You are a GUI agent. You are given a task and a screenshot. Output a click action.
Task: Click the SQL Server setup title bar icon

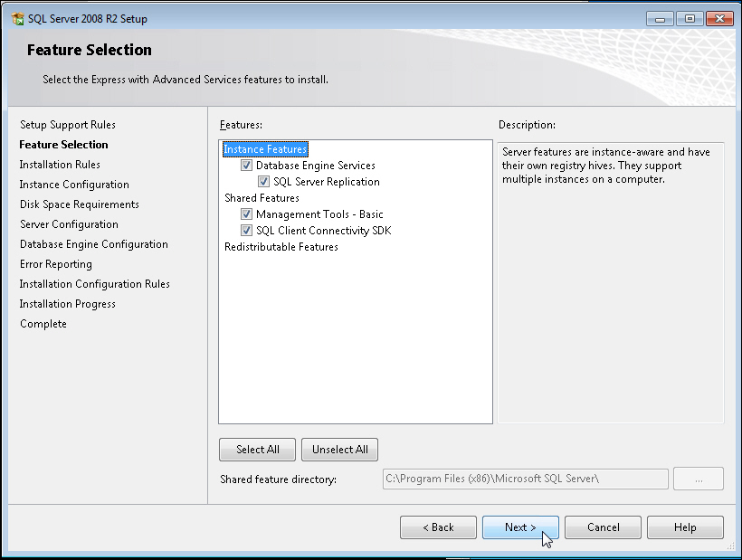pos(18,19)
